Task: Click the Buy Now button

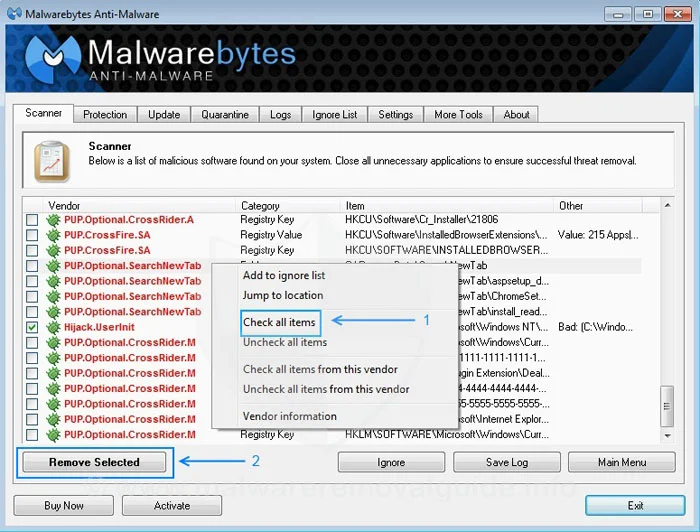Action: coord(63,506)
